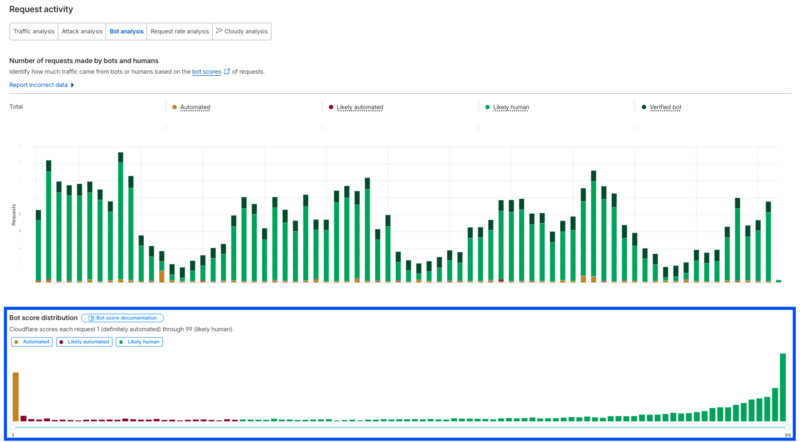Click left handle of bot score slider
The image size is (800, 442).
tap(12, 427)
